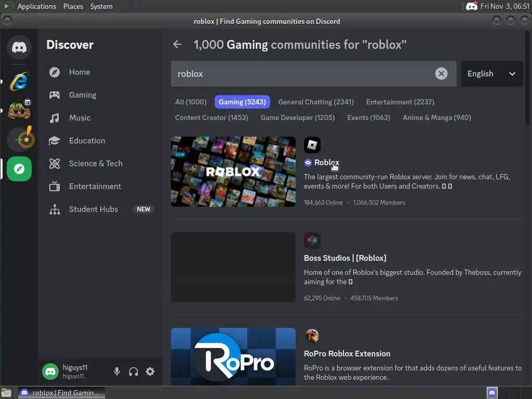The width and height of the screenshot is (532, 399).
Task: Click "458,705 Members" text
Action: 374,298
